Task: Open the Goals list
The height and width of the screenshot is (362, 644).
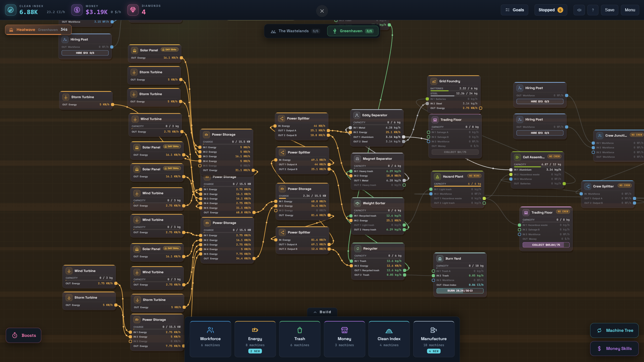Action: pyautogui.click(x=514, y=10)
